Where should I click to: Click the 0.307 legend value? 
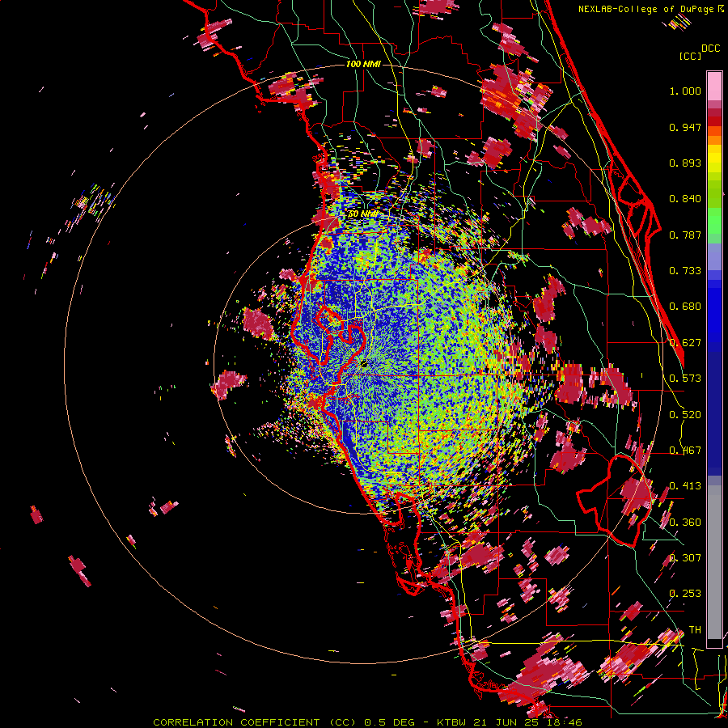(x=685, y=558)
